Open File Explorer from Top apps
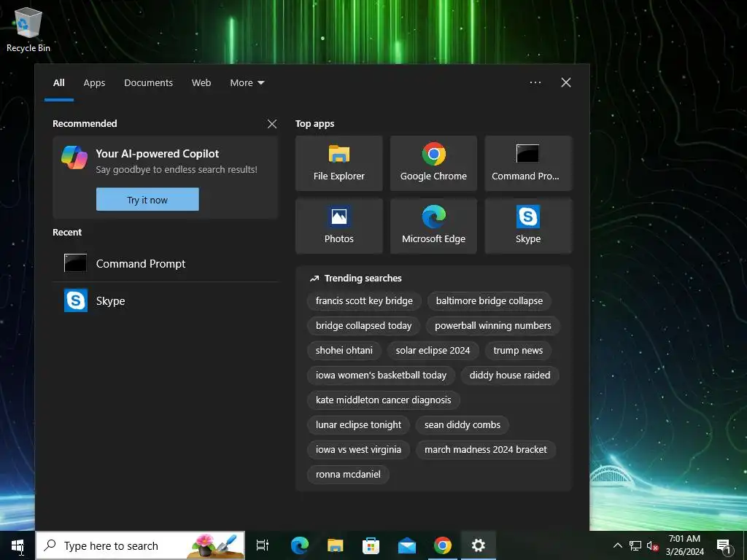 [x=338, y=163]
